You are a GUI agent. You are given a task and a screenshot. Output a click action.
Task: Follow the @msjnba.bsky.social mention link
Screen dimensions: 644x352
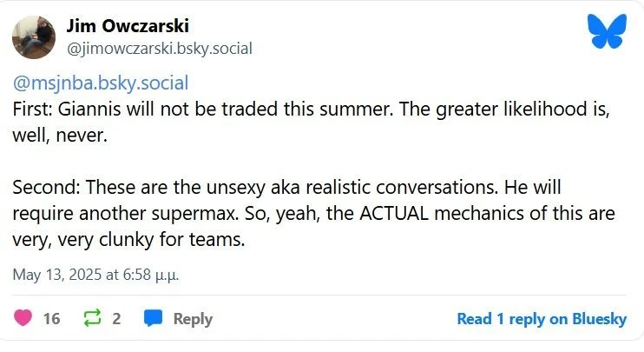click(x=100, y=84)
